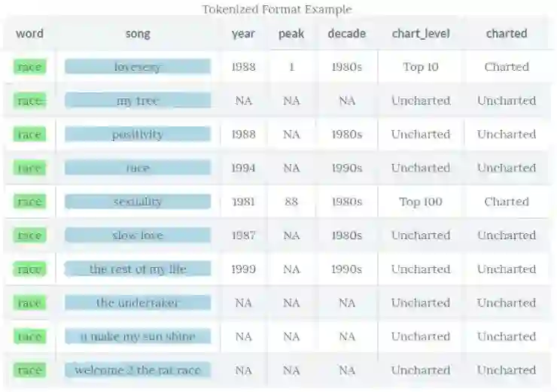Image resolution: width=557 pixels, height=392 pixels.
Task: Click the 'decade' column header
Action: tap(346, 33)
